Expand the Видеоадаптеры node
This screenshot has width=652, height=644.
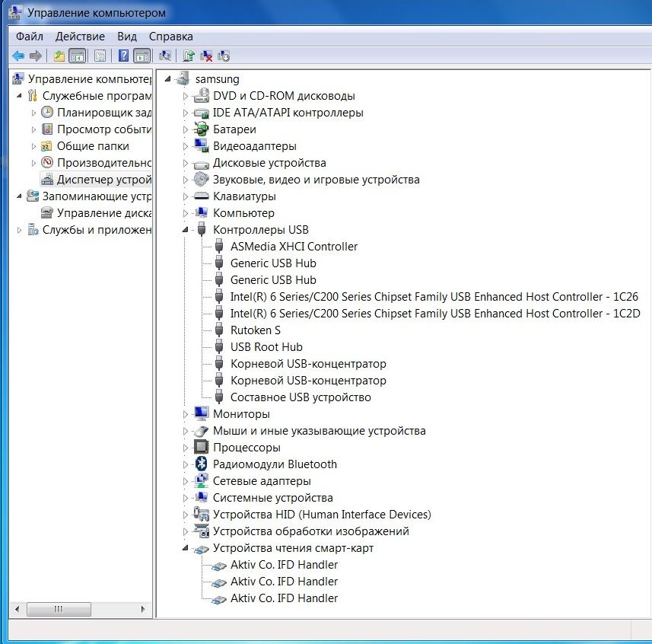(x=185, y=146)
